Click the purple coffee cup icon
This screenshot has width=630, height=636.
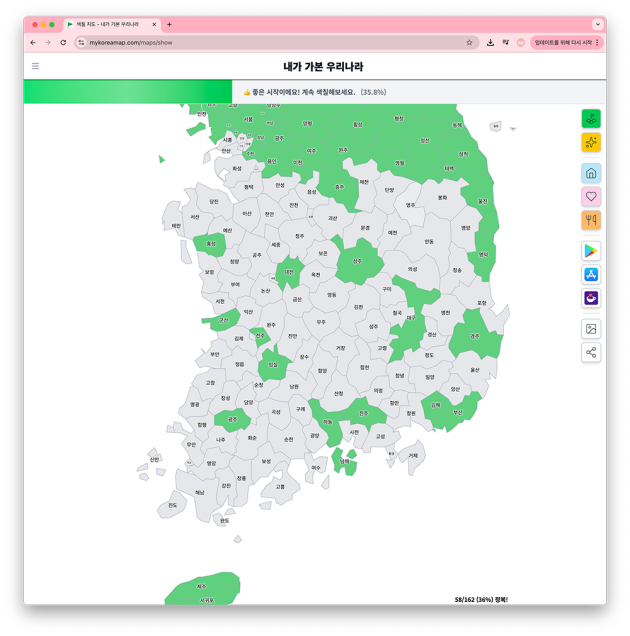(x=591, y=298)
